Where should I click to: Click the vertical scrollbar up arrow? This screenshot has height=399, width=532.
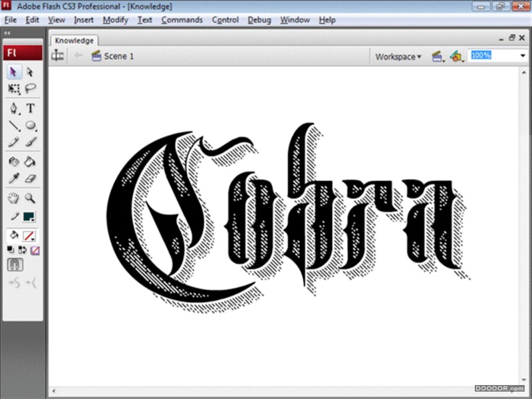(524, 72)
